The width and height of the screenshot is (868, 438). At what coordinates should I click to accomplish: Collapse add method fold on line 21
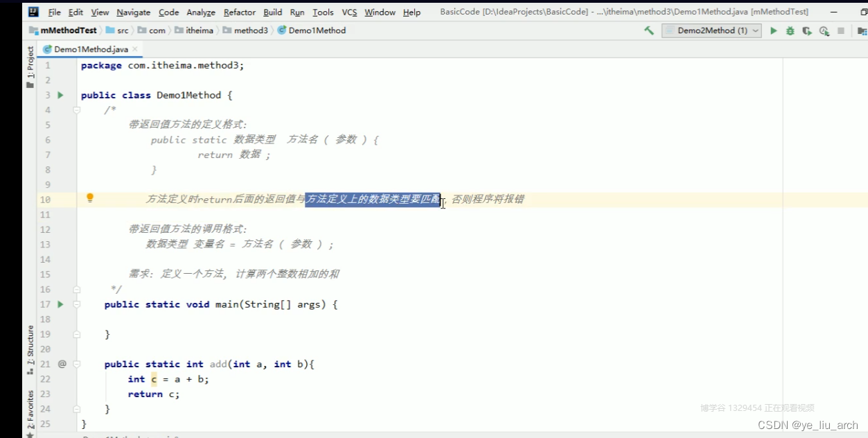(77, 364)
